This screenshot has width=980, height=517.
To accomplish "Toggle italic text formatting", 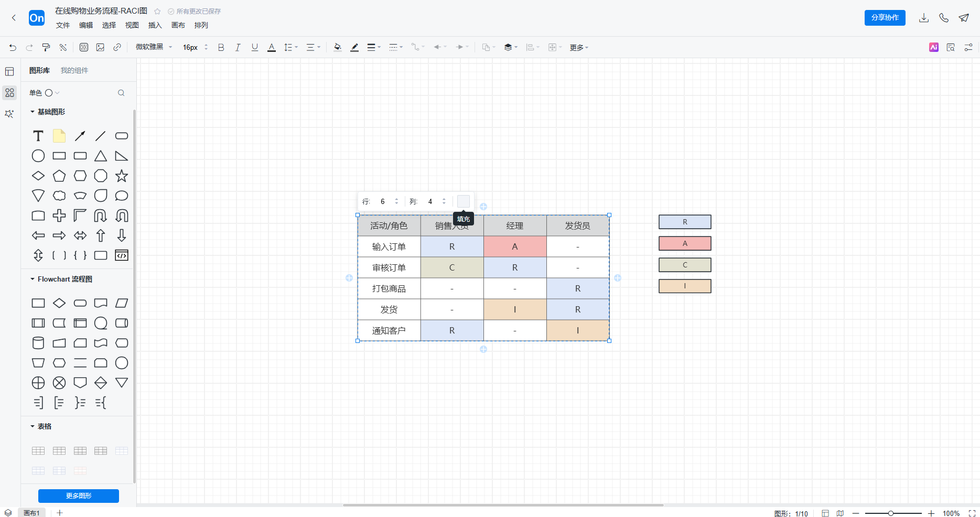I will pyautogui.click(x=238, y=47).
